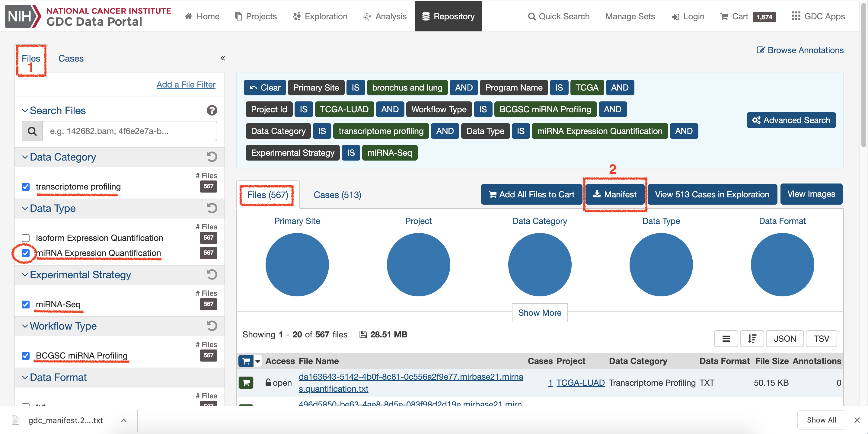Click the View Images button
This screenshot has height=434, width=868.
coord(811,194)
